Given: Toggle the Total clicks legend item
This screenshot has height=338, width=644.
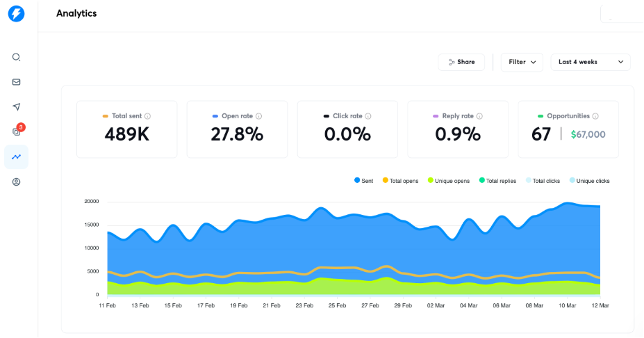Looking at the screenshot, I should point(543,181).
